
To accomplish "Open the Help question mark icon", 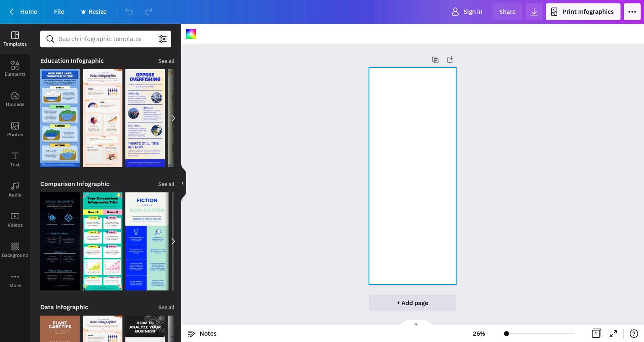I will pos(634,334).
